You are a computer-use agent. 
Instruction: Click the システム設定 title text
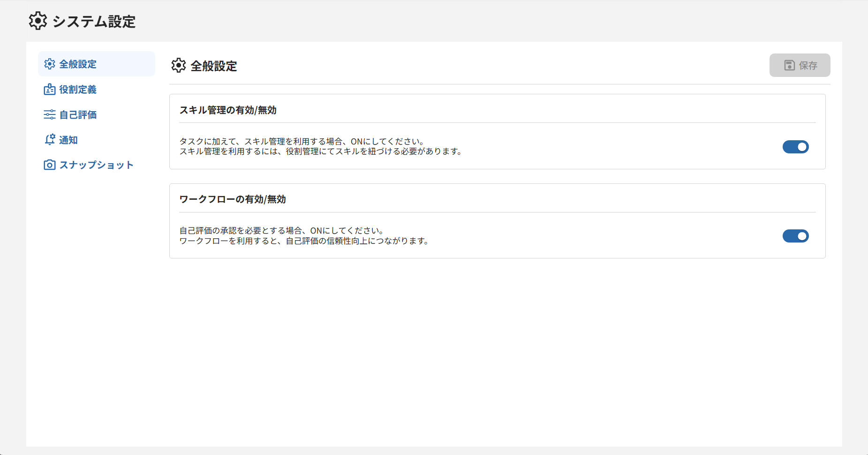point(94,21)
